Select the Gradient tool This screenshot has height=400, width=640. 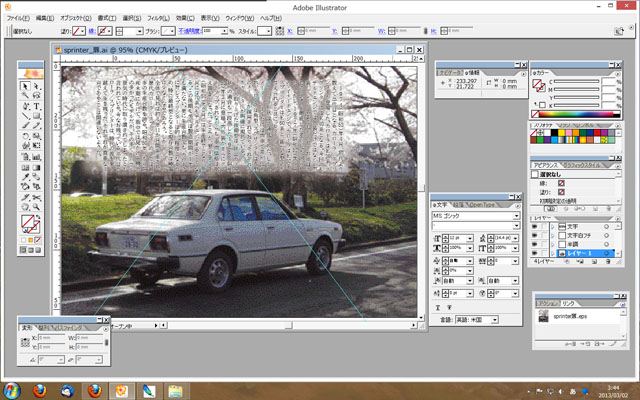coord(36,167)
